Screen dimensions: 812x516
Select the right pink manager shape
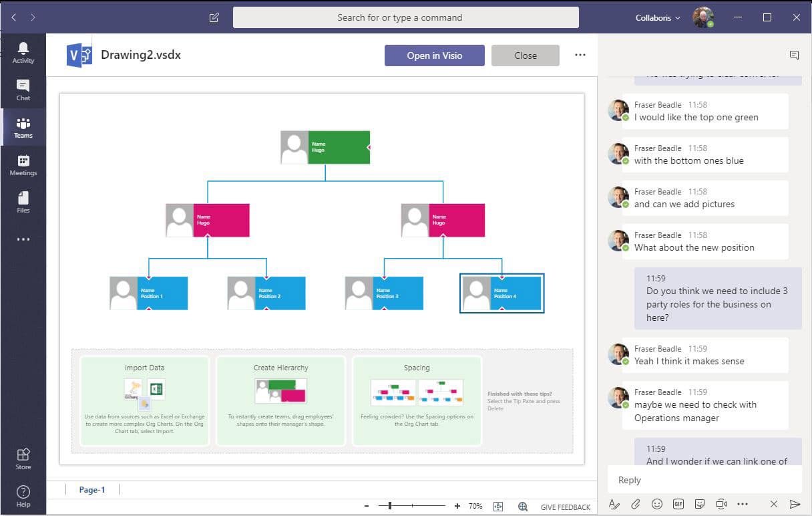(x=443, y=220)
